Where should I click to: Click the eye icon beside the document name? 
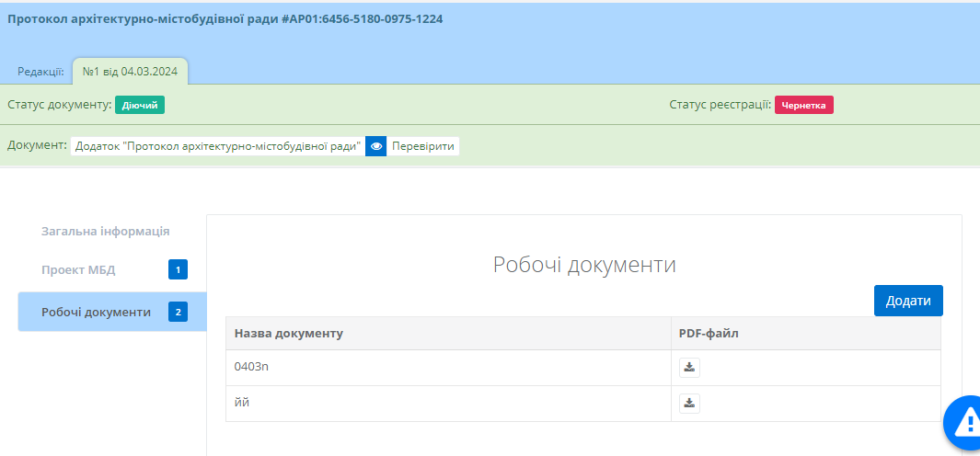click(x=375, y=146)
